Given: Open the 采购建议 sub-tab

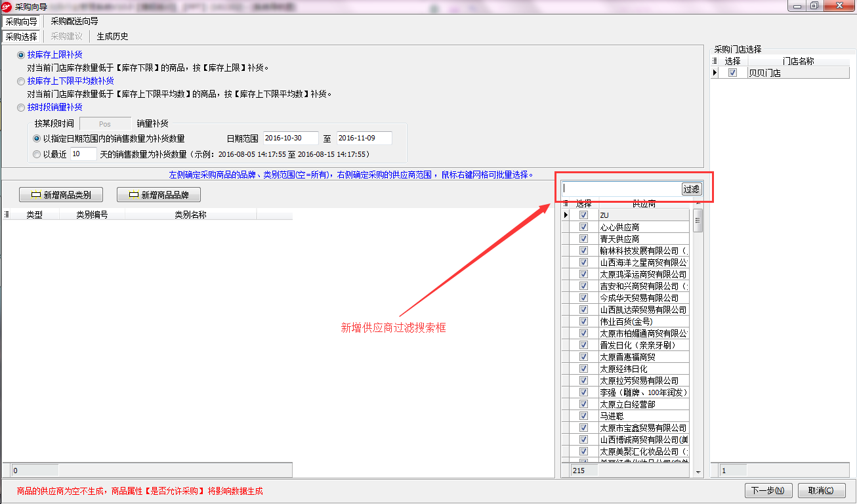Looking at the screenshot, I should coord(67,36).
